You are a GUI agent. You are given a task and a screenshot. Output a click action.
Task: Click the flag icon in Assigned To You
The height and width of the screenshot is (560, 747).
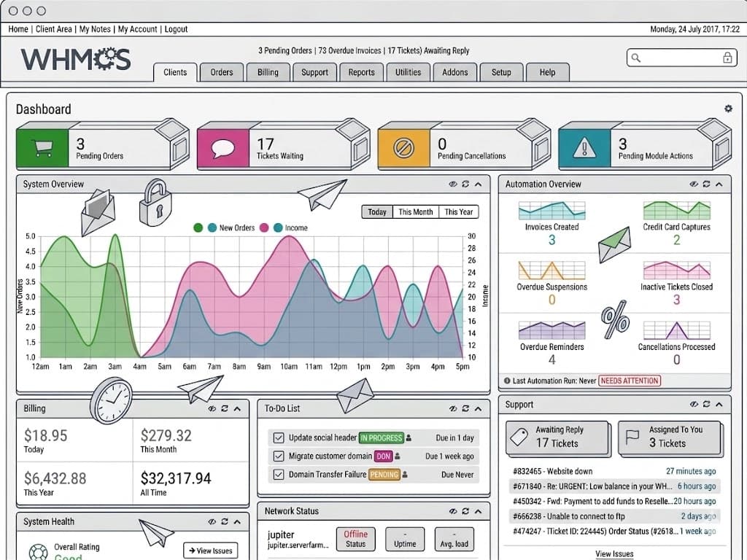pyautogui.click(x=632, y=436)
